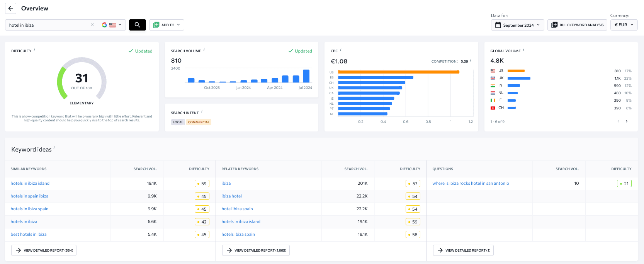Image resolution: width=644 pixels, height=264 pixels.
Task: Click the info icon next to Search Intent
Action: (x=202, y=111)
